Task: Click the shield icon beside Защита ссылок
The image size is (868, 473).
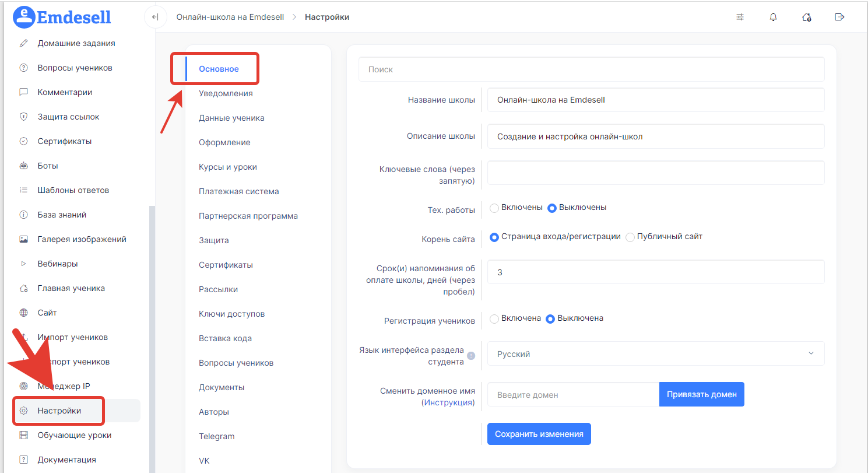Action: click(24, 117)
